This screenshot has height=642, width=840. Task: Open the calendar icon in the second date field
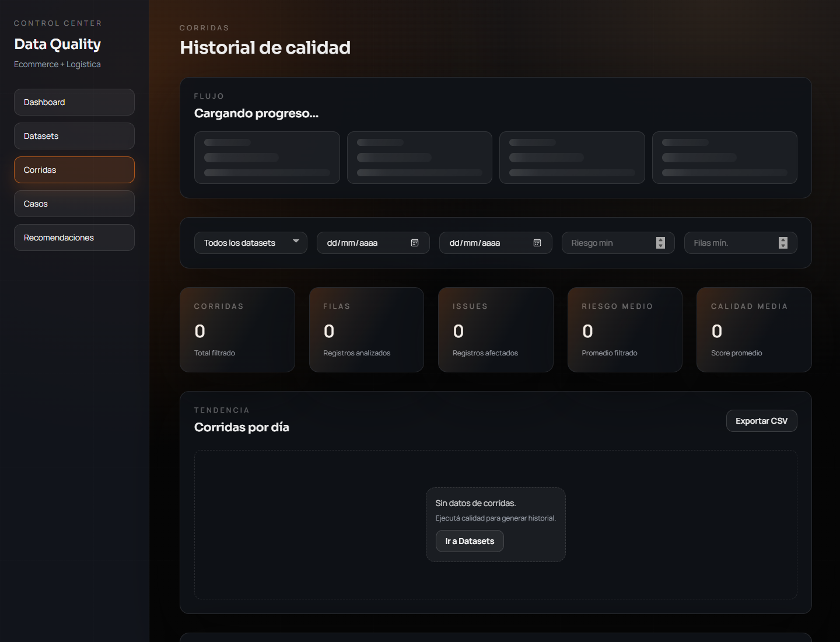537,243
